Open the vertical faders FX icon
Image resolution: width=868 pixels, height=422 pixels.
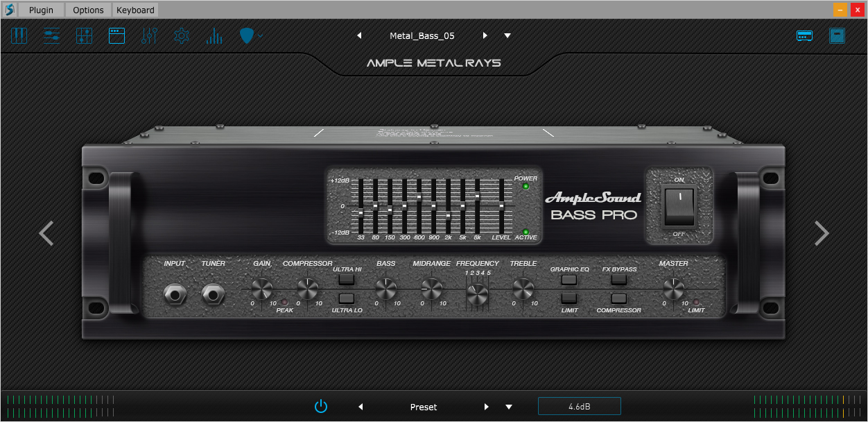149,35
